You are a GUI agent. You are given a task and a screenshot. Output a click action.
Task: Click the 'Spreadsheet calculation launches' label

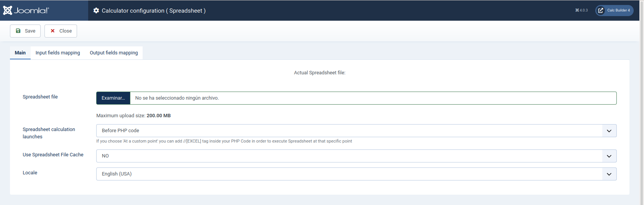[49, 133]
